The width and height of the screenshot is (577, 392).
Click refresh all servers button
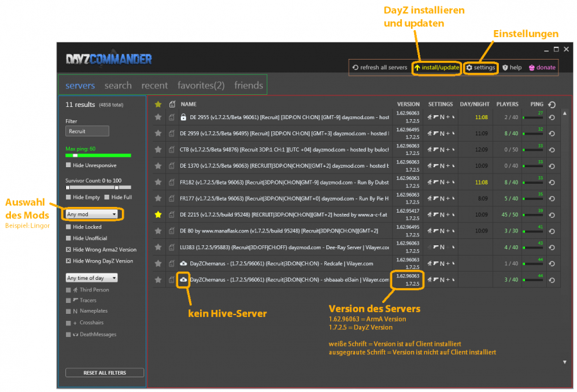380,67
